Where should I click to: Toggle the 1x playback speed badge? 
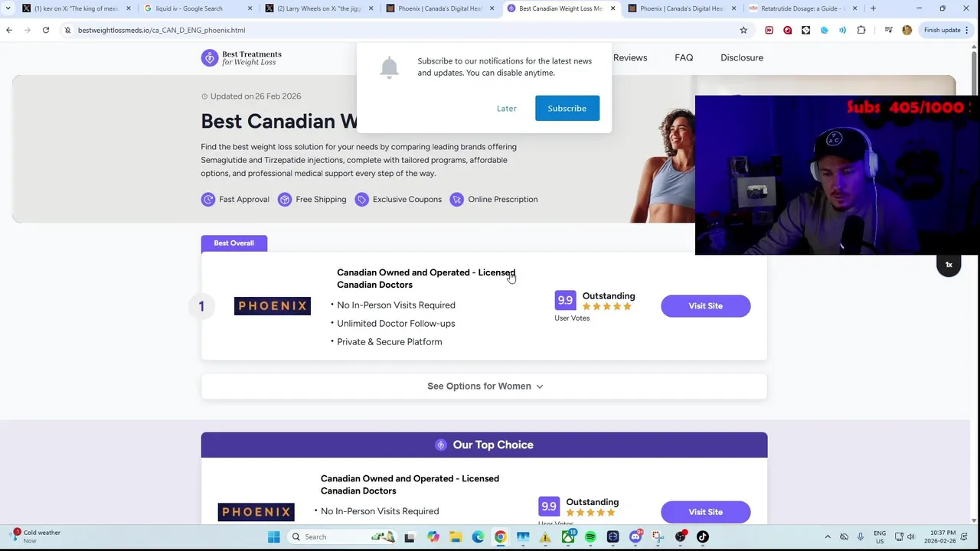[x=949, y=265]
